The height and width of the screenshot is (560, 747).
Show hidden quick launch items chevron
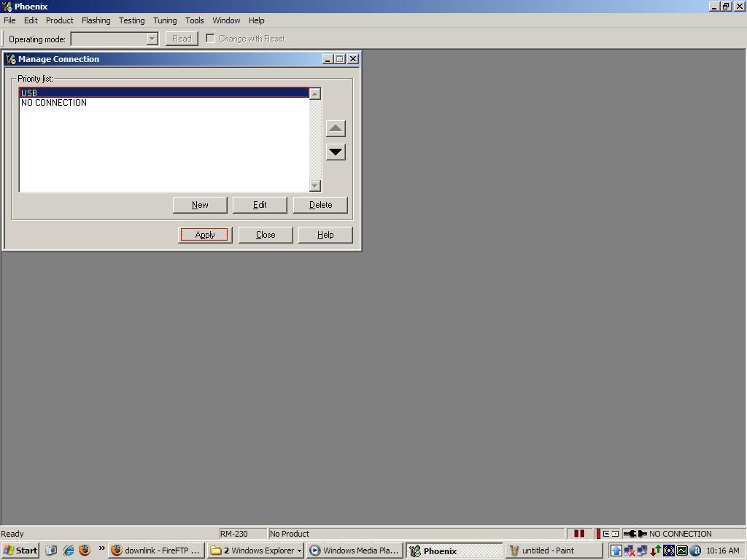pyautogui.click(x=101, y=548)
